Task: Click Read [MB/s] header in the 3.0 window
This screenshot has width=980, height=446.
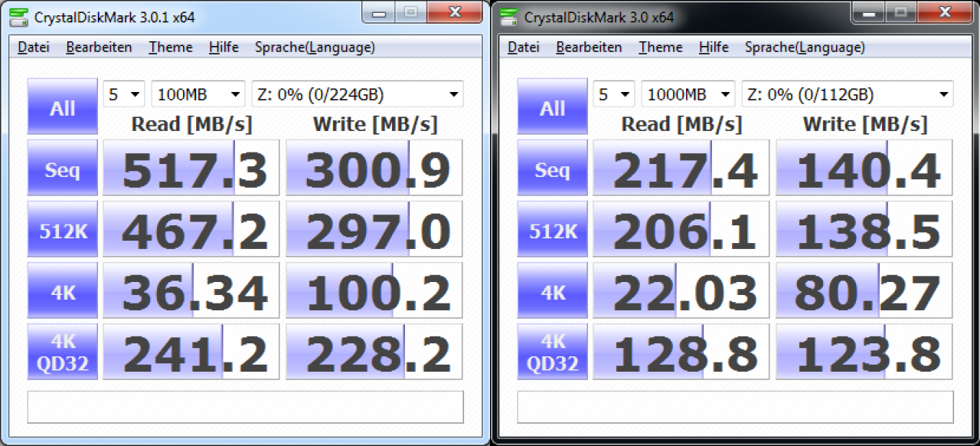Action: 681,124
